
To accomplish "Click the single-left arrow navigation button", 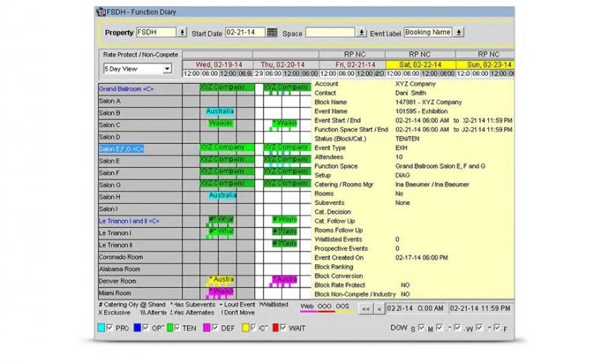I will [379, 308].
